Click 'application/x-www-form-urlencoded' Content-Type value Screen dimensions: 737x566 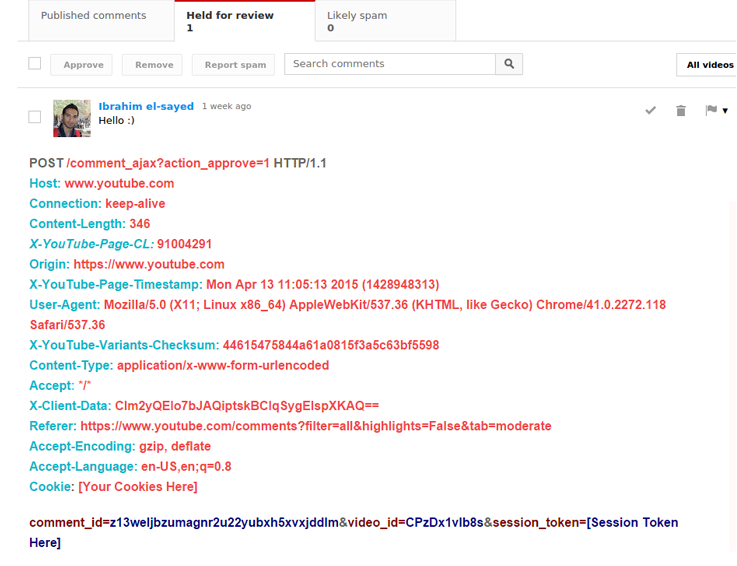pos(223,365)
